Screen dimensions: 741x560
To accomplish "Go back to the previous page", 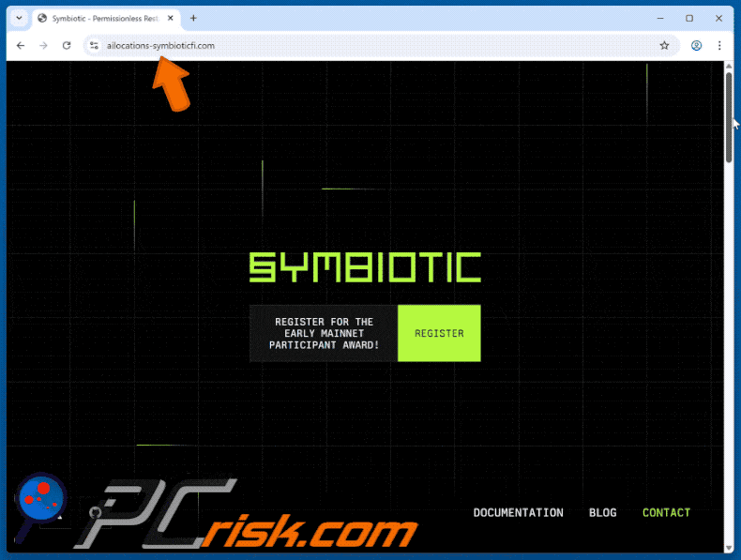I will point(21,45).
